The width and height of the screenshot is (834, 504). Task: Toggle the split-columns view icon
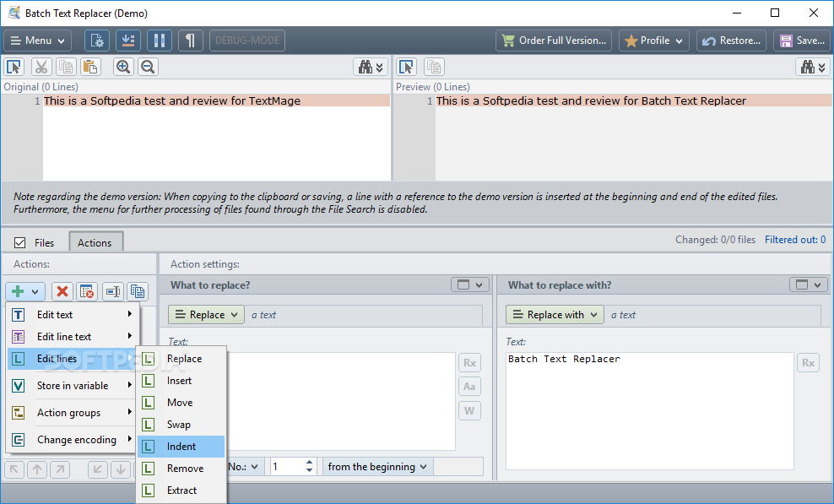[x=159, y=41]
